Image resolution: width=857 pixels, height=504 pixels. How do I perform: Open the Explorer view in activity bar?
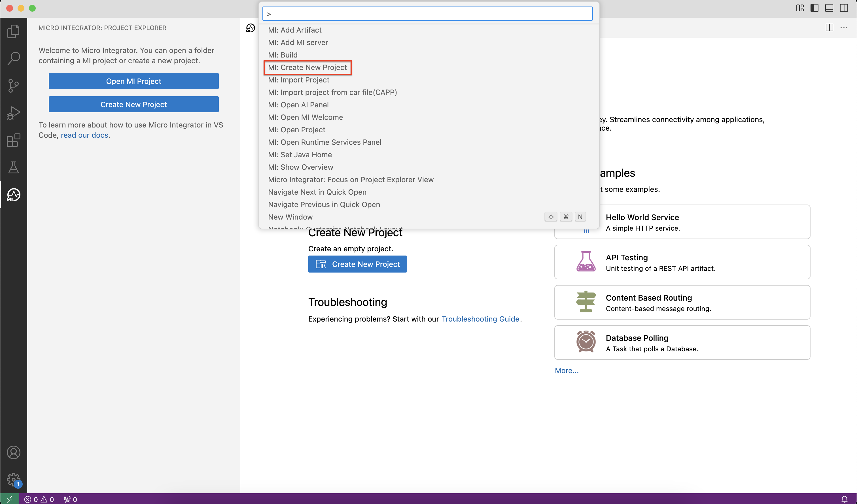point(13,31)
